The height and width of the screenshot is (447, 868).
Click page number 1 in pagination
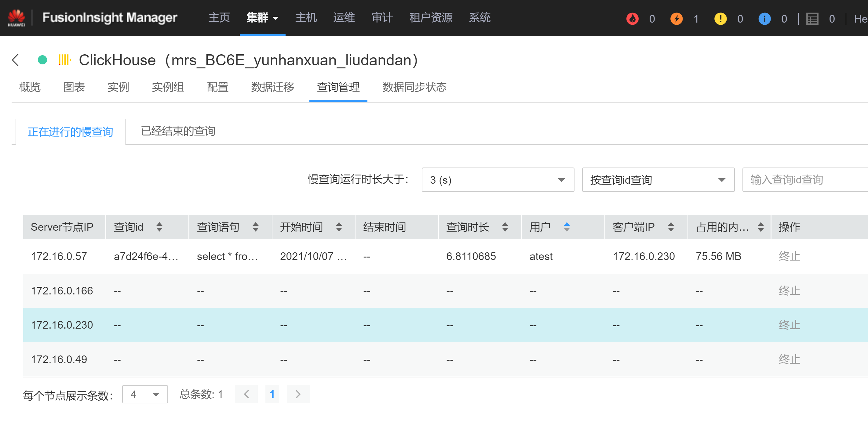(272, 394)
